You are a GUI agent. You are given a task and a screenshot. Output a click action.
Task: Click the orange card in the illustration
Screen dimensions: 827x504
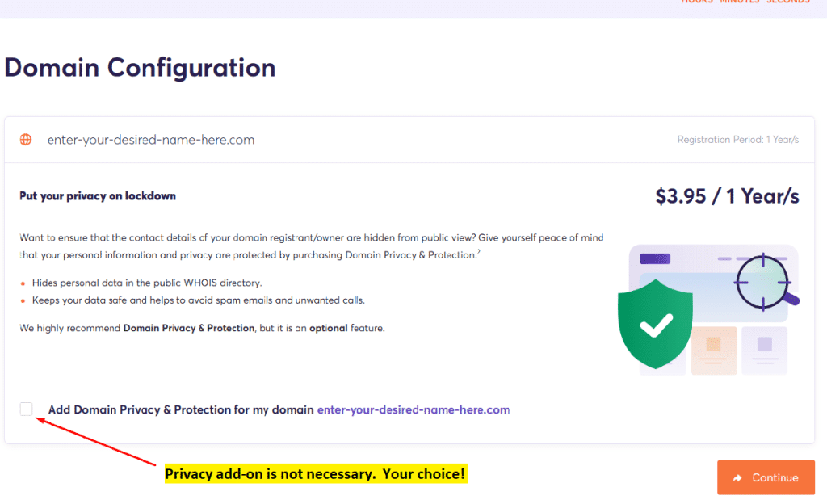pyautogui.click(x=714, y=351)
